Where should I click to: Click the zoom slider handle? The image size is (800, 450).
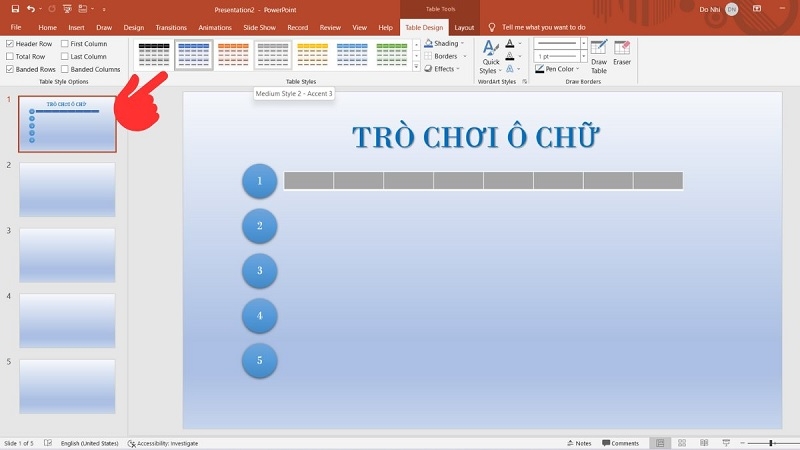771,443
